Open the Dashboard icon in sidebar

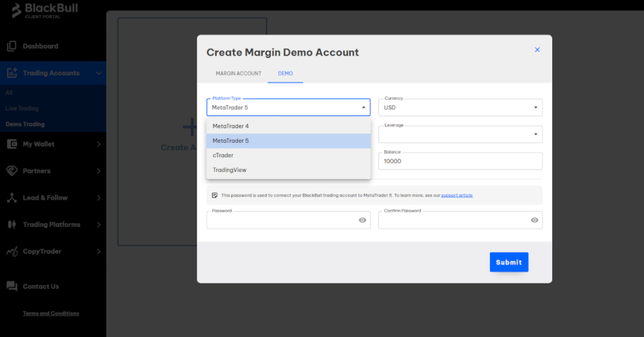click(11, 46)
